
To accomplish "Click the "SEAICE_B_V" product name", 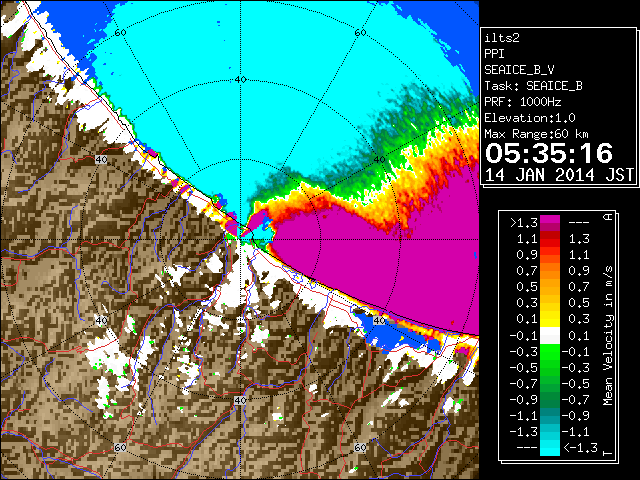I will point(519,70).
